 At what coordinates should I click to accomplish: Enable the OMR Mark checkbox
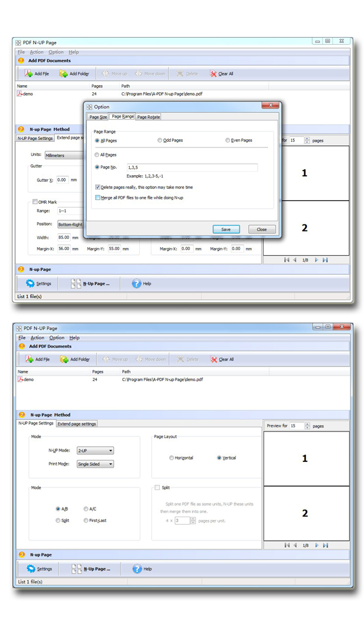[35, 202]
